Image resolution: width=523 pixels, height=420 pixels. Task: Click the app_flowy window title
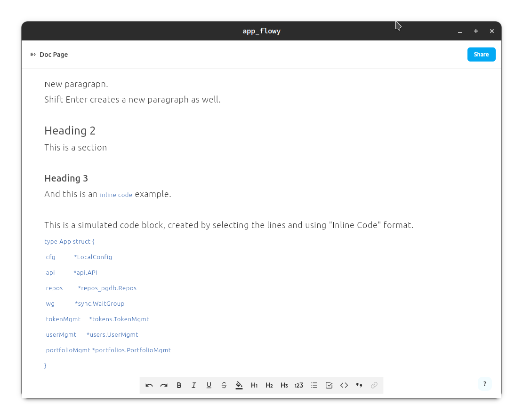pyautogui.click(x=262, y=31)
